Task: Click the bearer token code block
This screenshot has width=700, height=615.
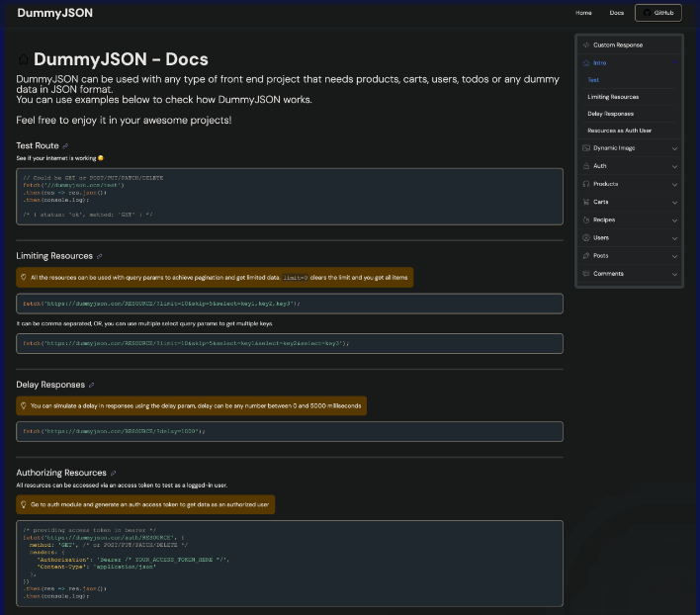Action: [290, 564]
